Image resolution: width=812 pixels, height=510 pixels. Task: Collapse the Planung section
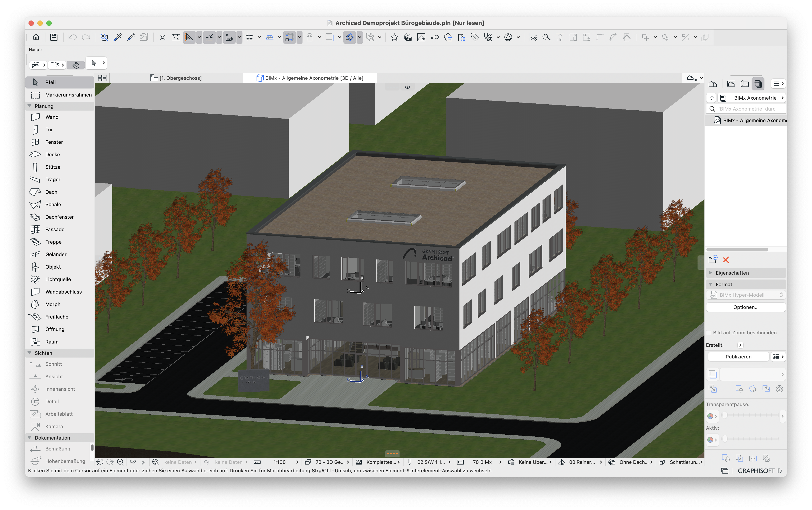coord(30,106)
